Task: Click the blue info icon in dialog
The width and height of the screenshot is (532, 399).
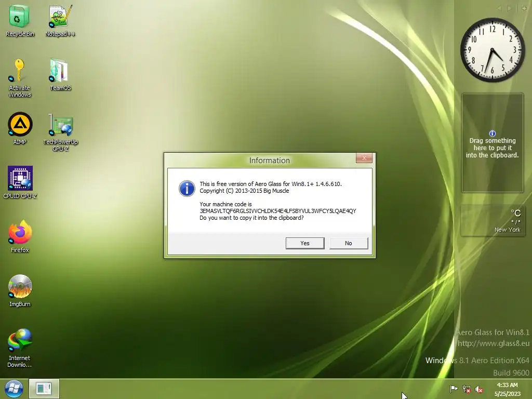Action: click(187, 188)
